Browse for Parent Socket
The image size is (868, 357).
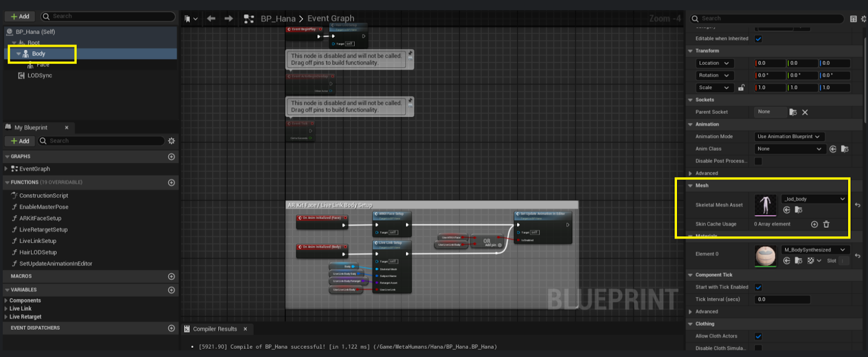793,112
